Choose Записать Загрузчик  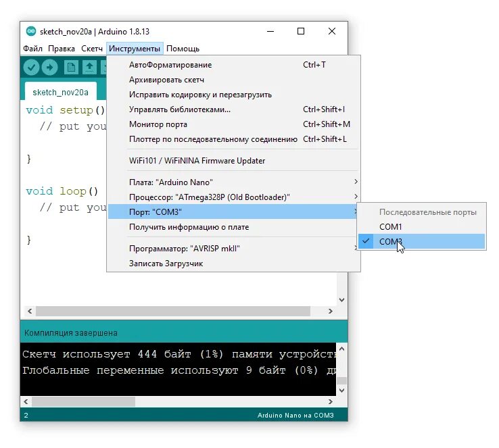[x=234, y=264]
